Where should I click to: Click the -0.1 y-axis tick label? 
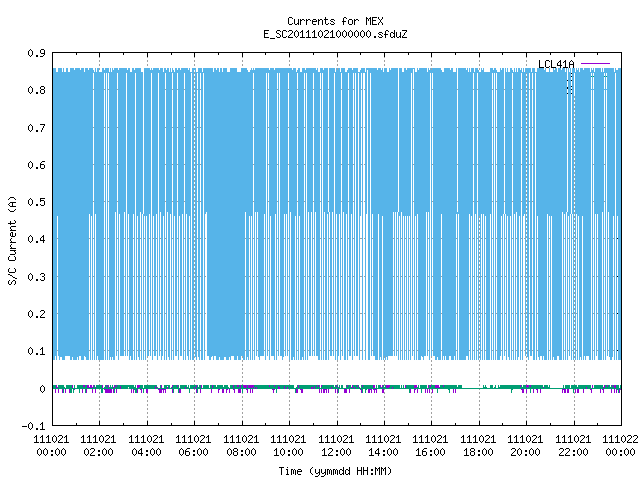pyautogui.click(x=33, y=426)
